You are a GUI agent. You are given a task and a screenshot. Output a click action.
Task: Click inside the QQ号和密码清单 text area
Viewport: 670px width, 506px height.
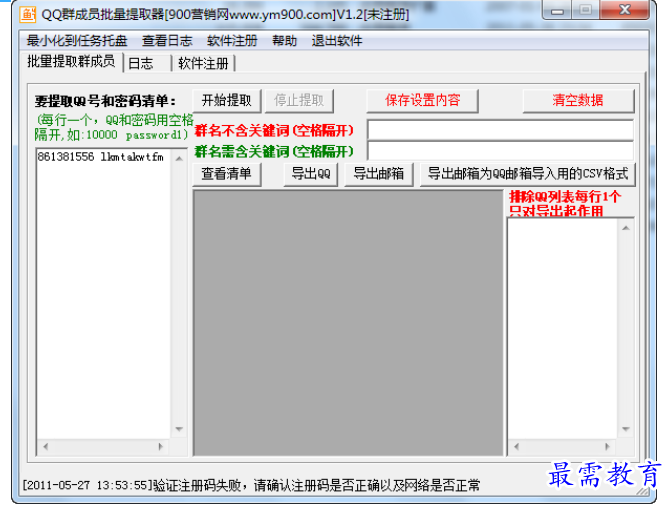pyautogui.click(x=103, y=293)
